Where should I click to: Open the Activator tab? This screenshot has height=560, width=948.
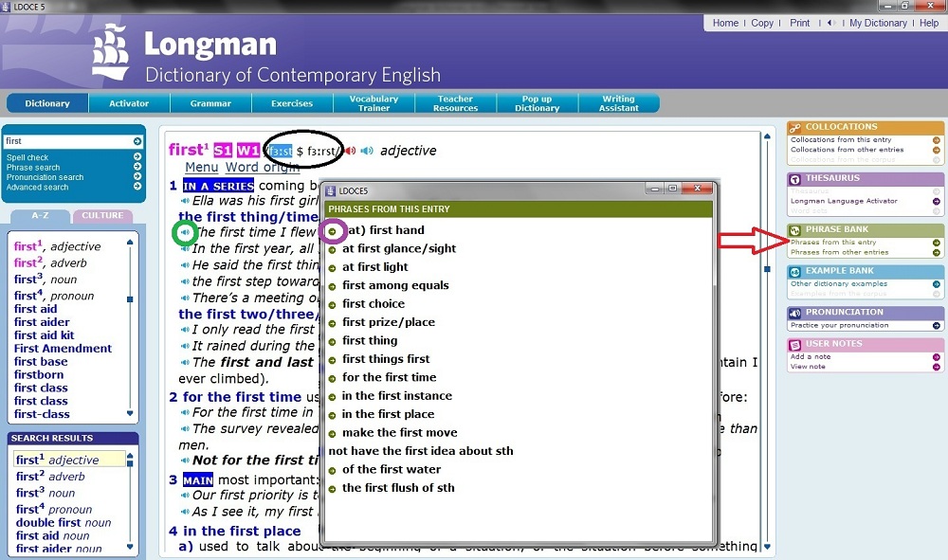129,103
